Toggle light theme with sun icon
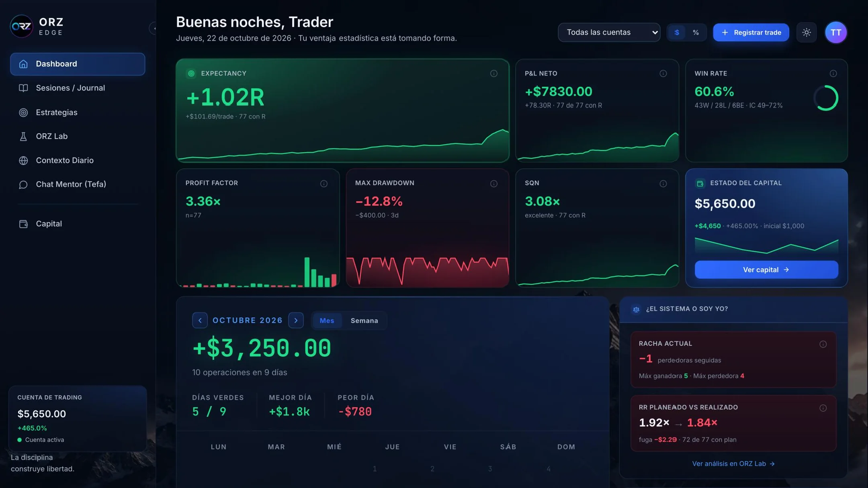Screen dimensions: 868x488 (807, 32)
